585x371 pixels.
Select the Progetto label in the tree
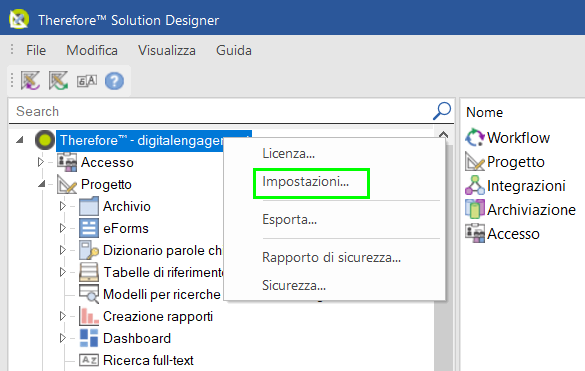106,184
